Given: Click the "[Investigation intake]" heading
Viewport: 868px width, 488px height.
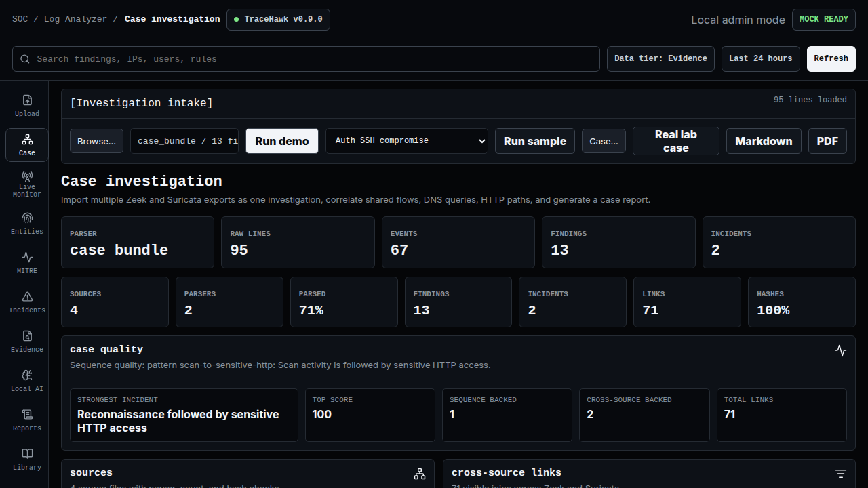Looking at the screenshot, I should tap(142, 103).
